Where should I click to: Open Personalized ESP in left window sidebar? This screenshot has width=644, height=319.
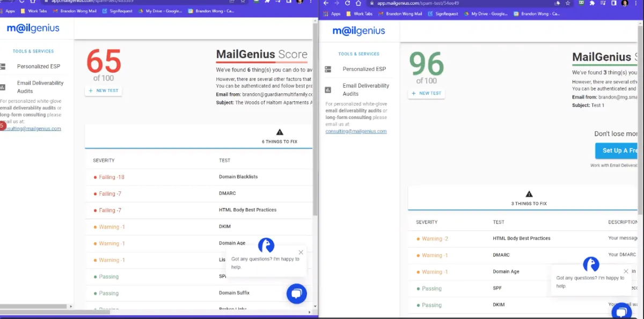(x=39, y=66)
